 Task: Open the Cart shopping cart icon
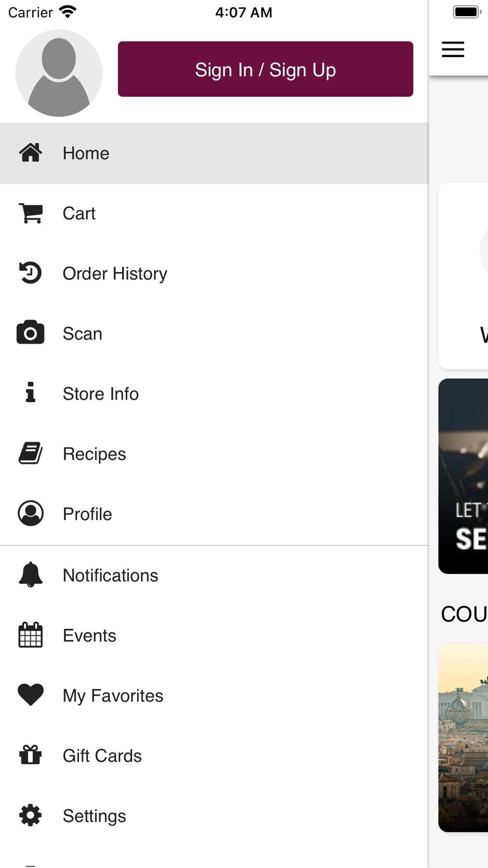pyautogui.click(x=31, y=213)
